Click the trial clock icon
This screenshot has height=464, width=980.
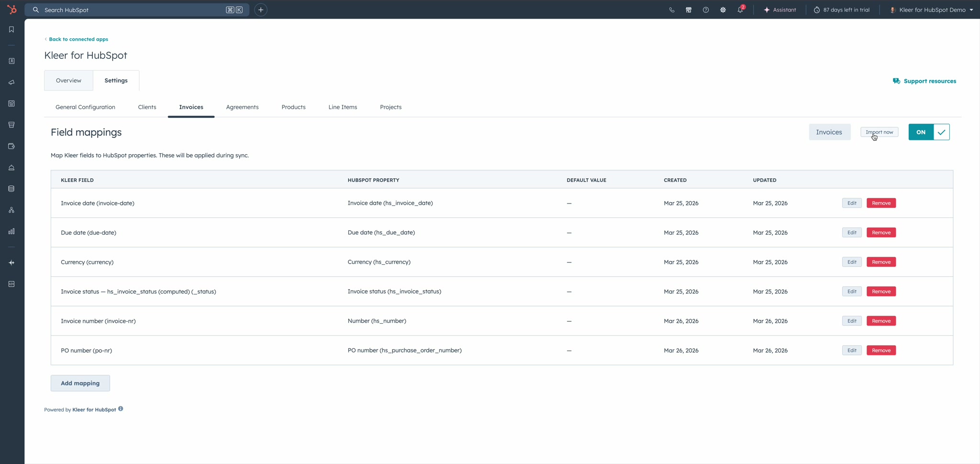[817, 10]
